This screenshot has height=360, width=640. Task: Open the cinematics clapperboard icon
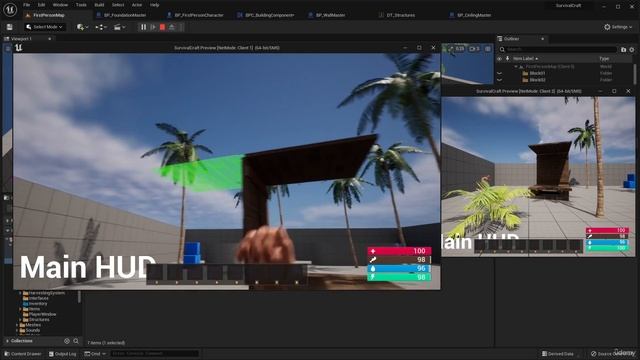coord(119,27)
